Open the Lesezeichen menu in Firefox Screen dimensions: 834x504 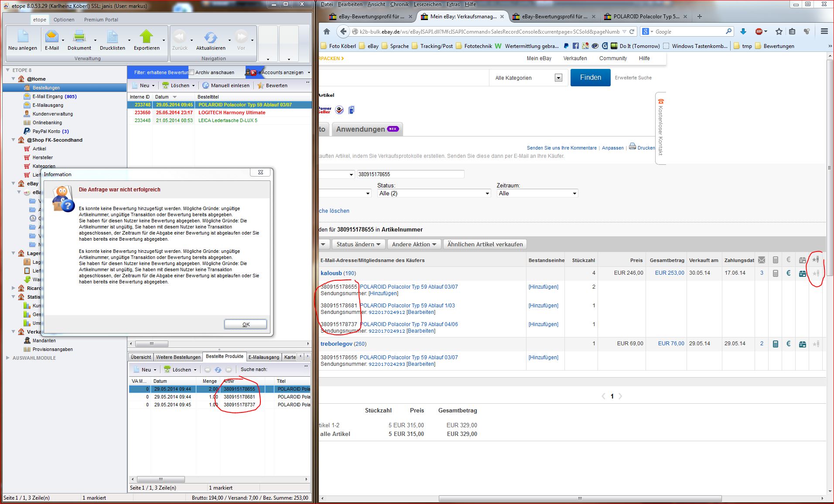427,4
